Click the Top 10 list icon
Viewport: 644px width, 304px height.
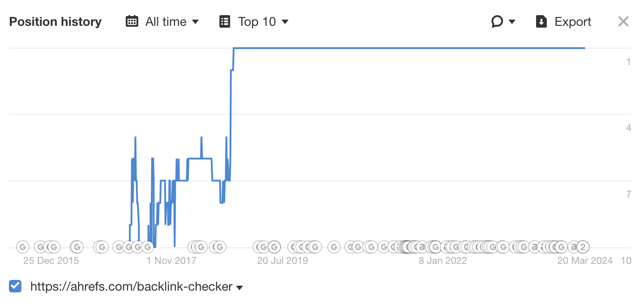pyautogui.click(x=225, y=21)
